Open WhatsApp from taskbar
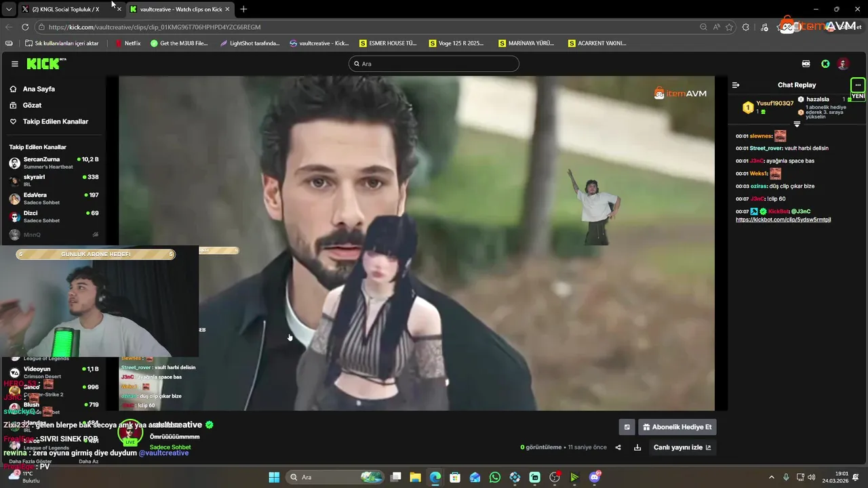 tap(495, 477)
